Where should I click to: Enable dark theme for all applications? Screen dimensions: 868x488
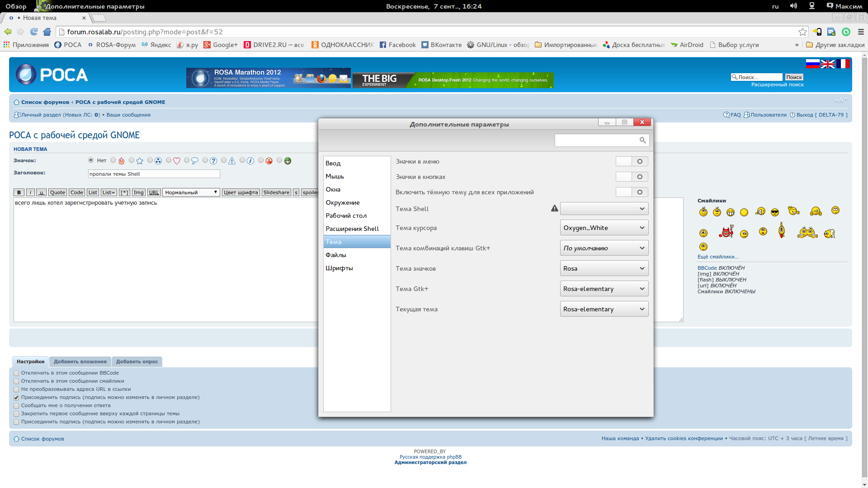[632, 192]
